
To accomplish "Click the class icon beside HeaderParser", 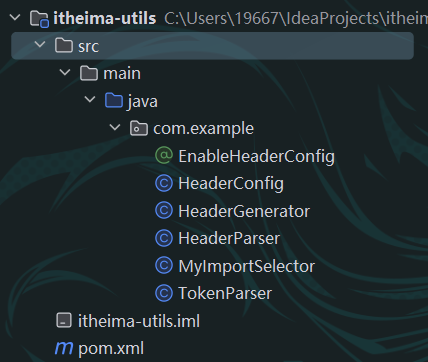I will (164, 238).
